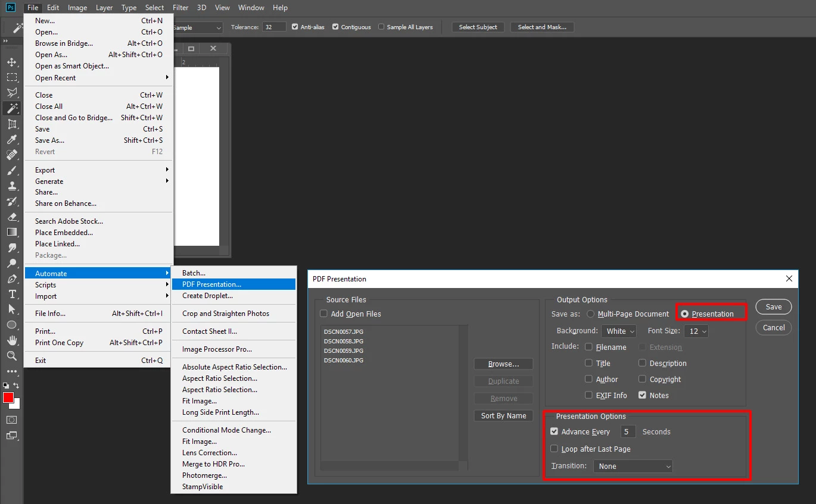
Task: Toggle the Anti-alias checkbox
Action: click(295, 27)
